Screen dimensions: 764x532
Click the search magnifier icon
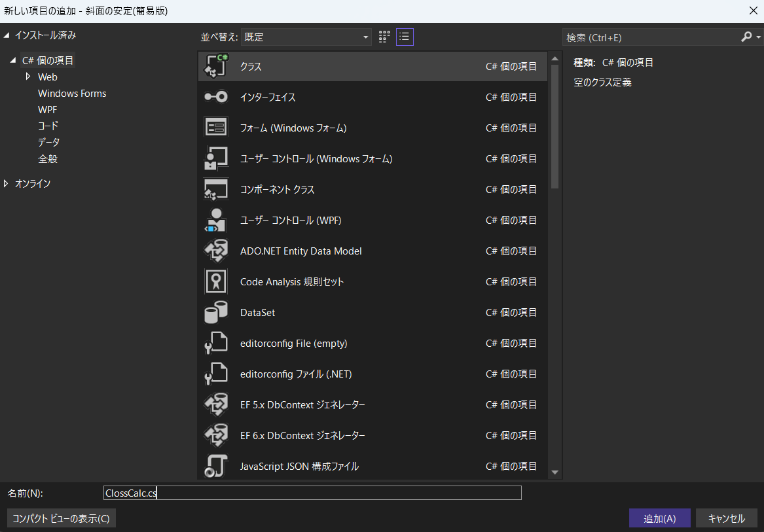pos(746,37)
